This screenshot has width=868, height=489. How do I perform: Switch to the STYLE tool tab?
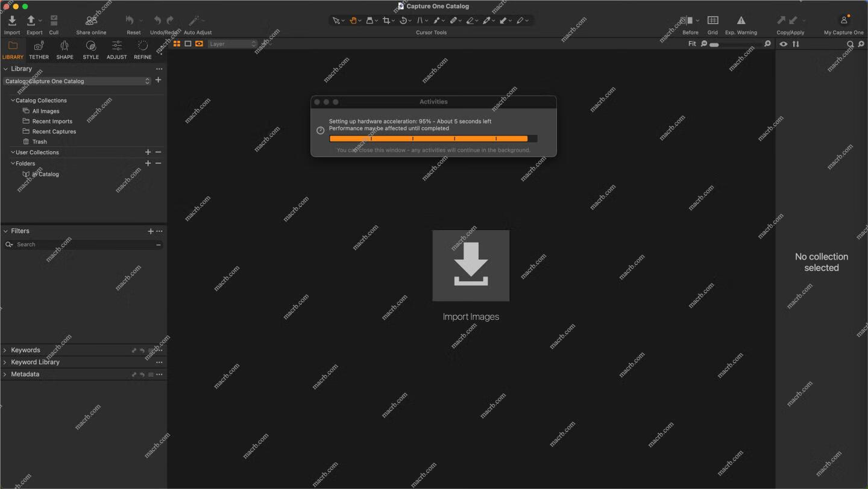pos(90,50)
